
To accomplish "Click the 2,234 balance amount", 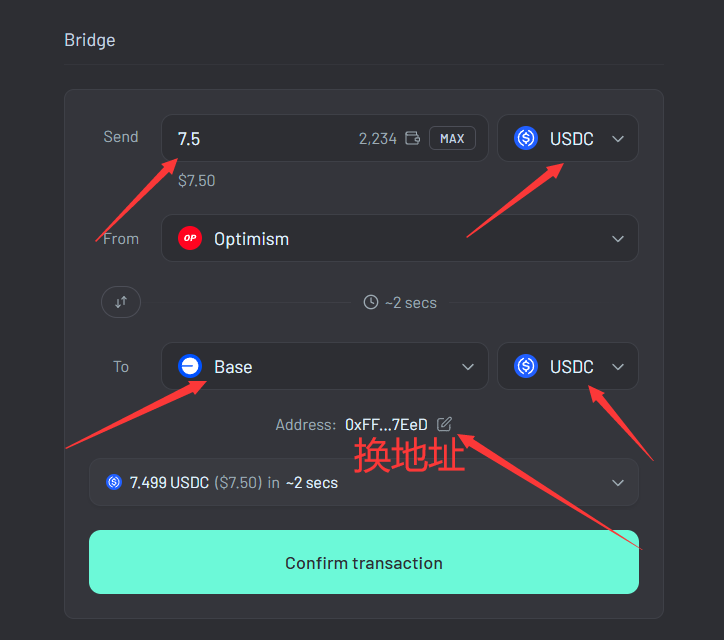I will [378, 139].
